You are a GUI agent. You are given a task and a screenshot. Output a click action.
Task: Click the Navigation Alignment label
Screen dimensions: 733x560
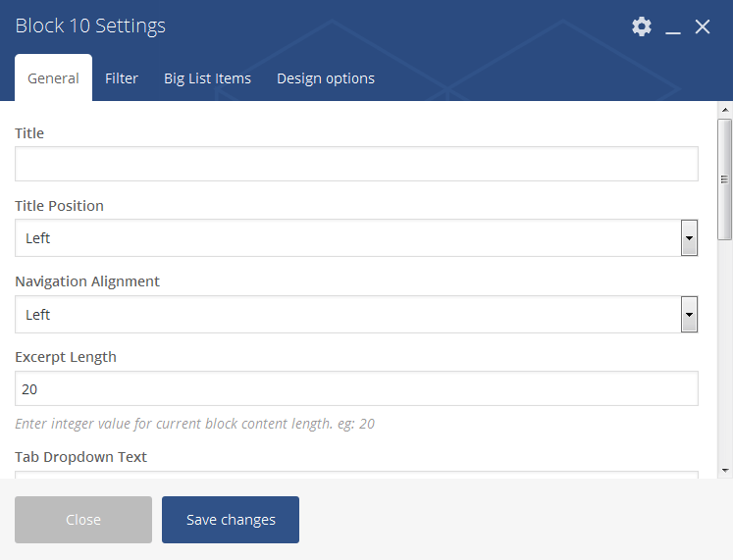click(x=87, y=281)
